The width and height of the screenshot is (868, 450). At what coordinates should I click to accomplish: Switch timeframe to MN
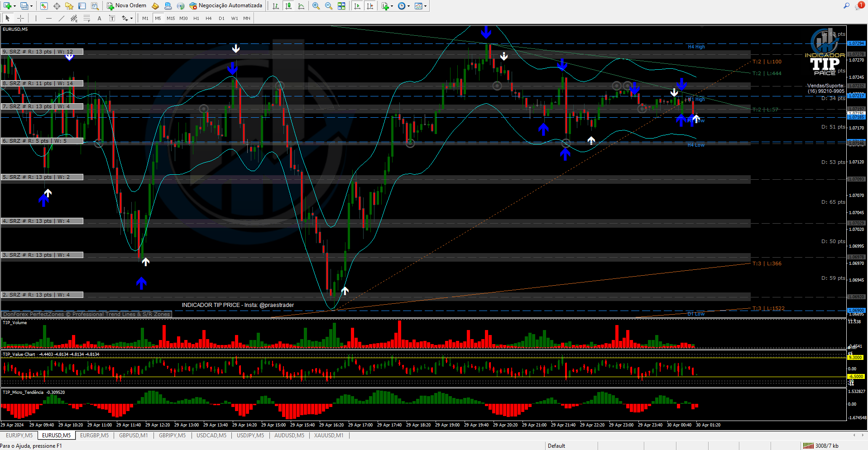(247, 19)
